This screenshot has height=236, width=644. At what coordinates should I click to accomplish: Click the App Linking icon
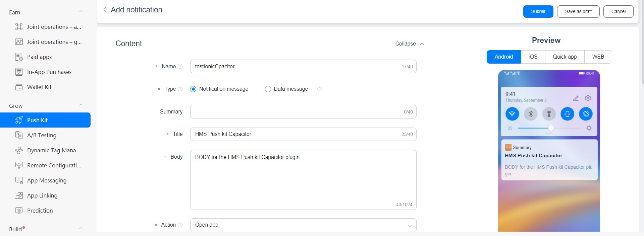pyautogui.click(x=19, y=195)
